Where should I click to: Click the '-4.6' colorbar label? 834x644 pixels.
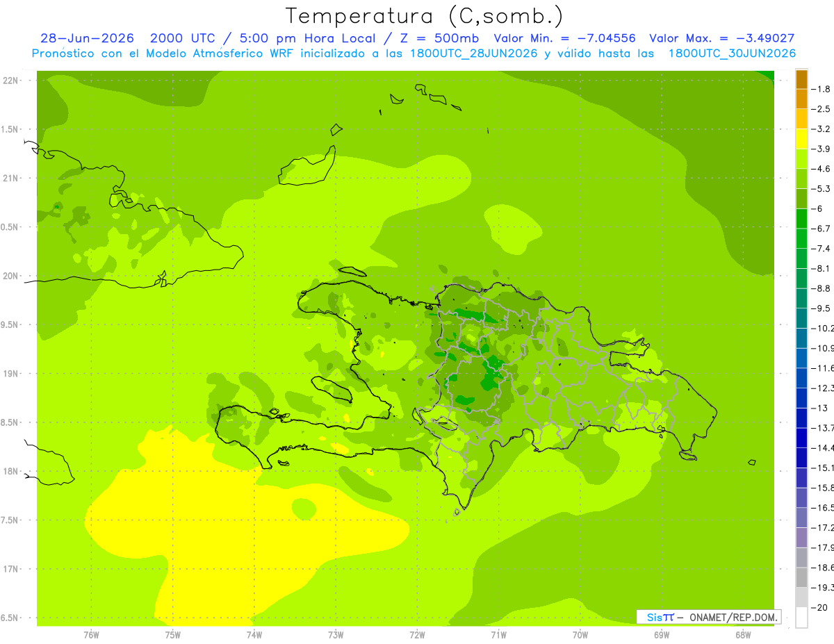(x=821, y=169)
